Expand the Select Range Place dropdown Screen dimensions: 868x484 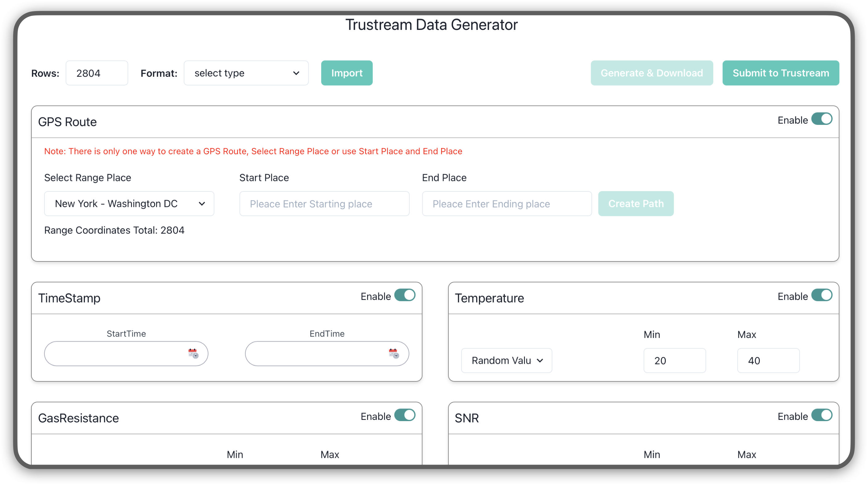[129, 203]
